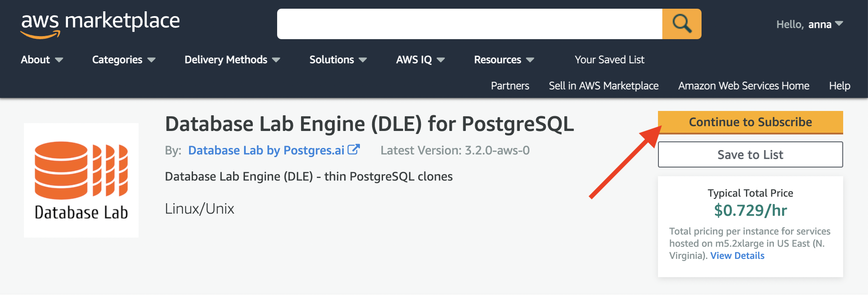
Task: Open the Hello, anna account dropdown
Action: [810, 24]
